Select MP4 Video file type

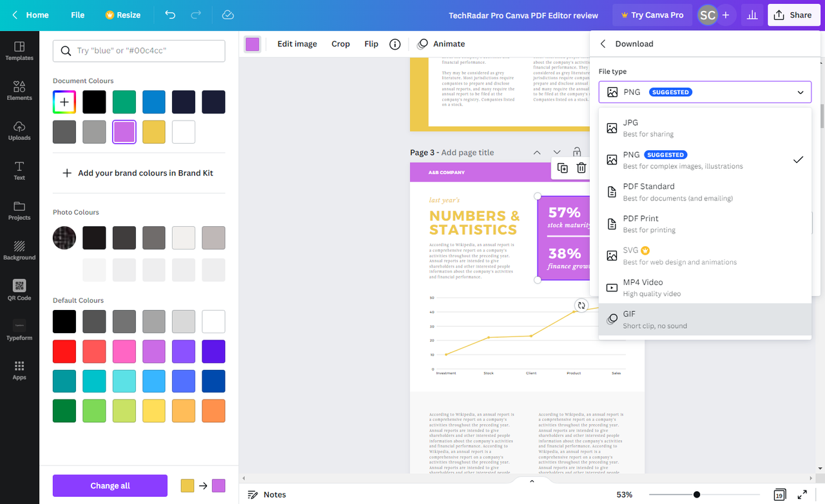(705, 287)
